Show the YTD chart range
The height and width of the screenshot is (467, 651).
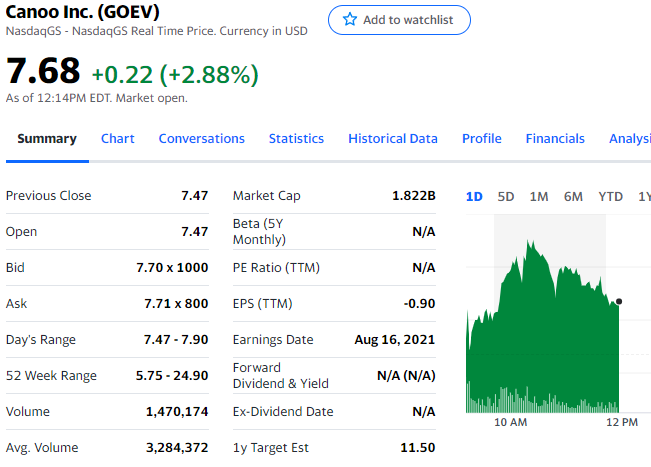coord(610,196)
